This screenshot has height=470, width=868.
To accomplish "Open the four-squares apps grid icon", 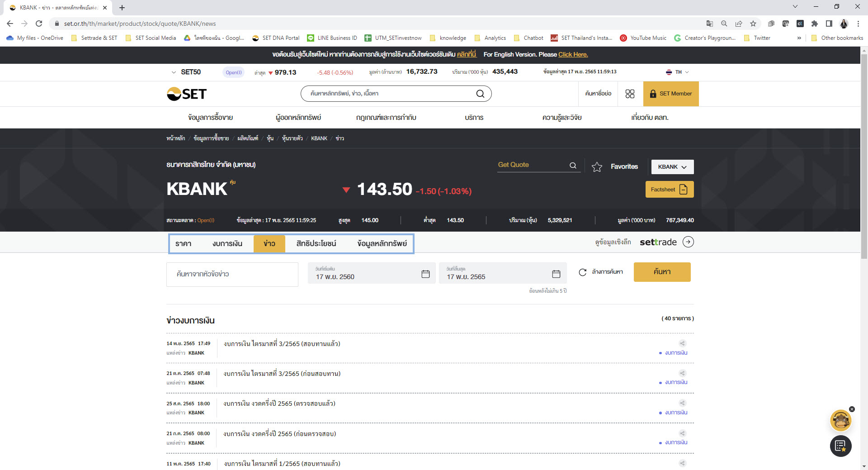I will pyautogui.click(x=630, y=94).
